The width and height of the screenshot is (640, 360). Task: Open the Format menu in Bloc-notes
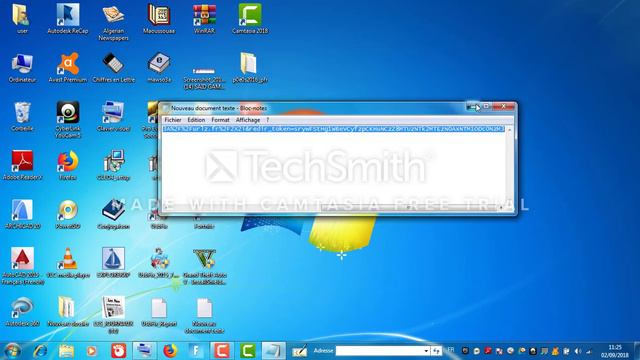tap(220, 120)
